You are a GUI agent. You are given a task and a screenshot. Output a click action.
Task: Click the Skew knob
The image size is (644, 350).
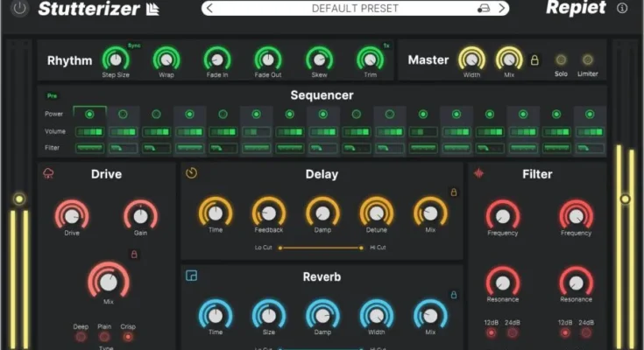(x=319, y=59)
